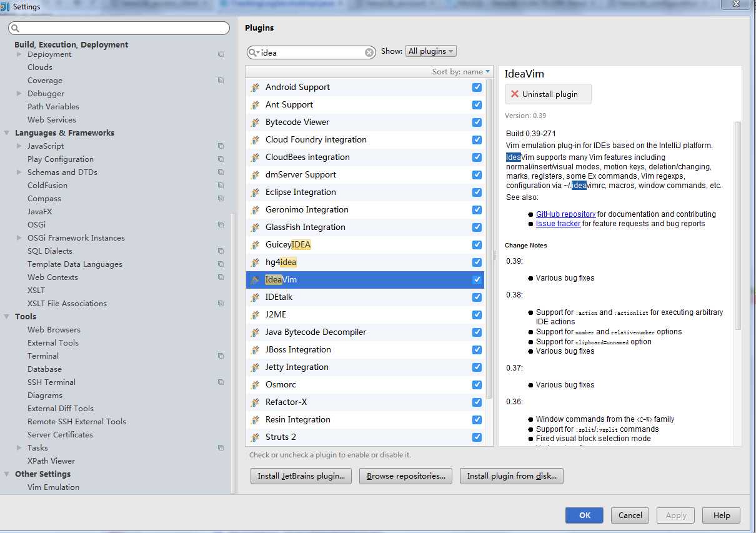The image size is (756, 533).
Task: Uncheck the IdeaVim plugin checkbox
Action: click(477, 280)
